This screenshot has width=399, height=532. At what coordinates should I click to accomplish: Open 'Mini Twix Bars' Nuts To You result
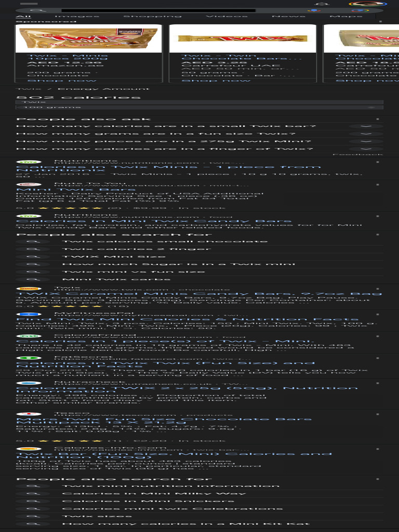(x=76, y=190)
